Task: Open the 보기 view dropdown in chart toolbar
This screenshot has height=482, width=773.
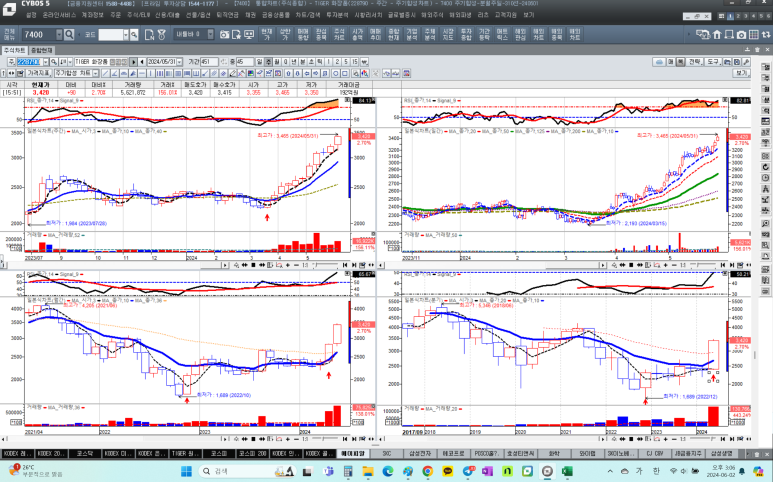Action: pyautogui.click(x=741, y=73)
